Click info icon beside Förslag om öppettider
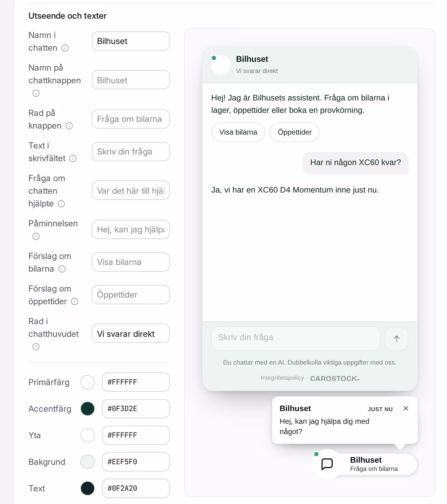 [x=75, y=301]
